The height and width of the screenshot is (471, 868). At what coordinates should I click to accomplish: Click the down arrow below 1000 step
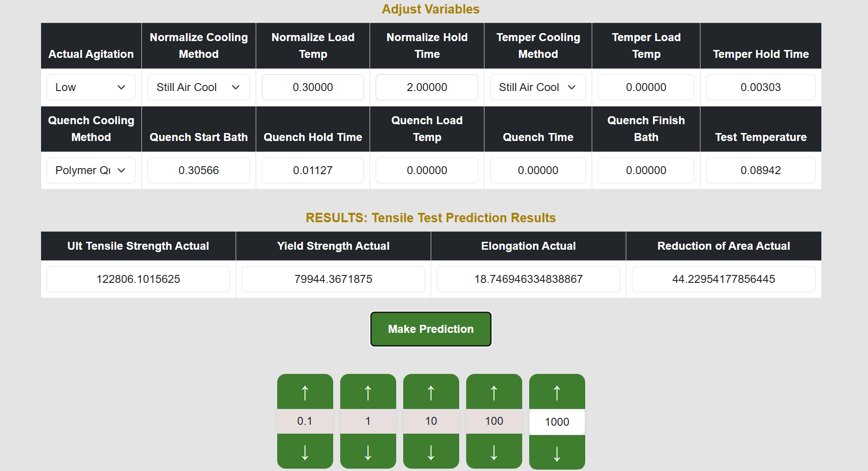click(557, 453)
